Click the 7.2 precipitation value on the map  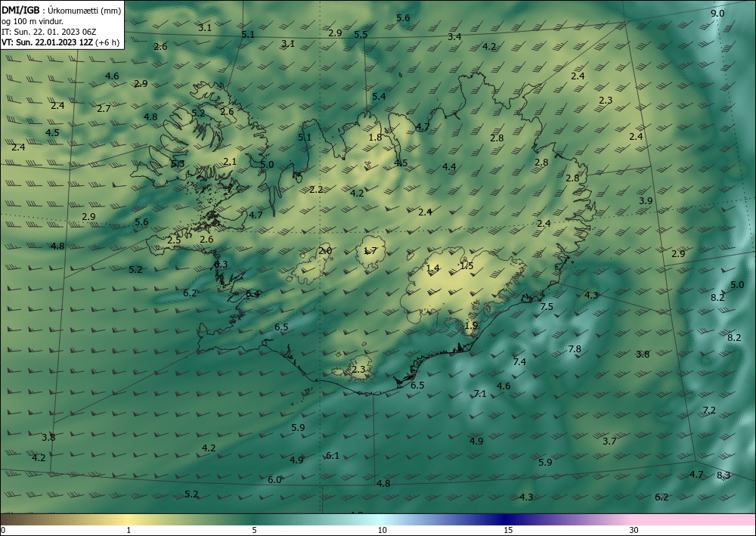point(709,411)
